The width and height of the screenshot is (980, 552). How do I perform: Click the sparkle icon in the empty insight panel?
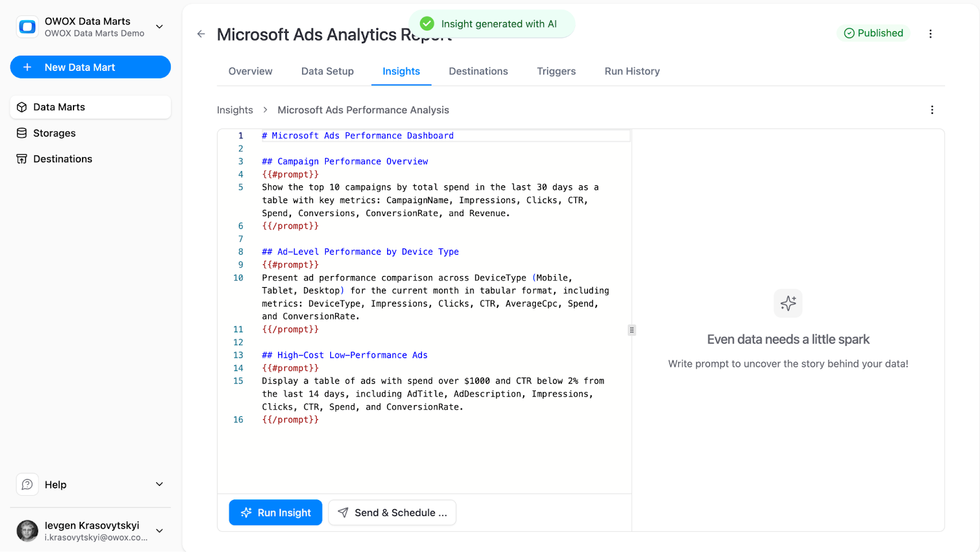pos(788,303)
